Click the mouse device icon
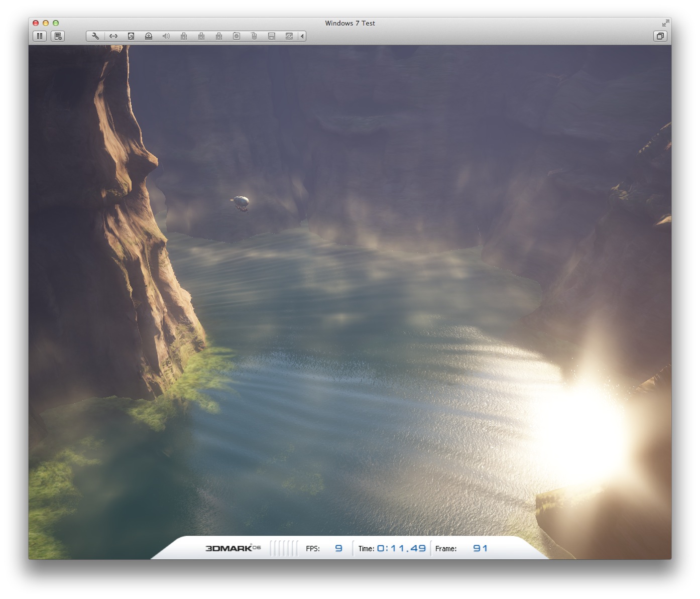700x599 pixels. tap(254, 36)
